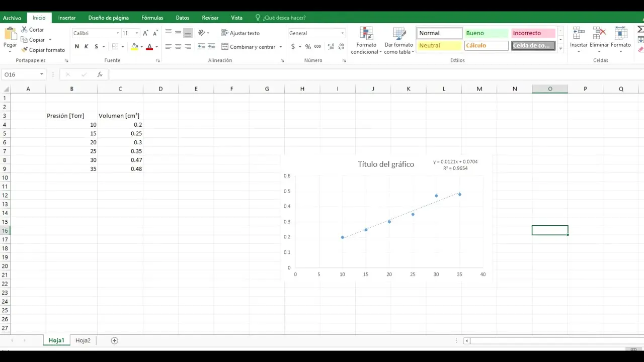Select the italic (K) formatting icon
Image resolution: width=644 pixels, height=362 pixels.
(86, 46)
